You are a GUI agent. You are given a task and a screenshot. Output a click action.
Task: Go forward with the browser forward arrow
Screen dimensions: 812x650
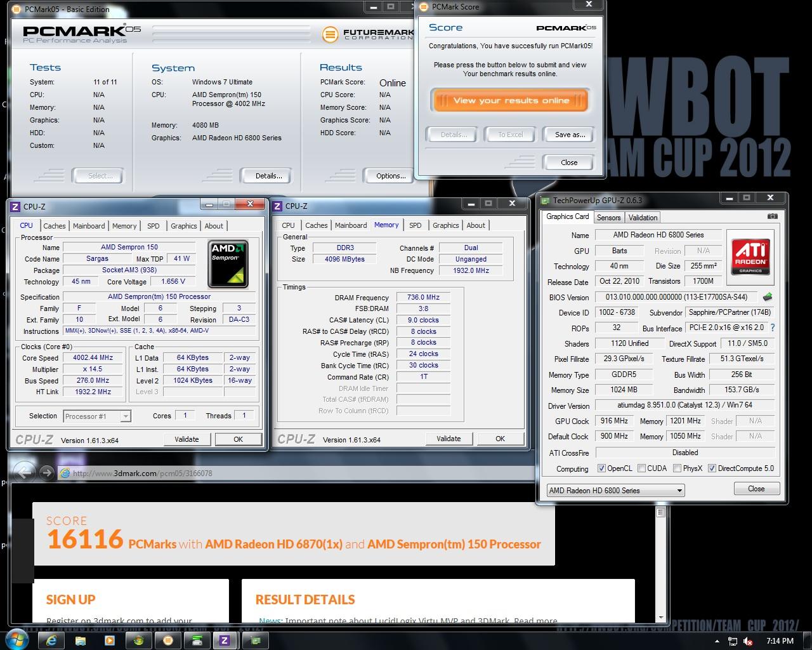[46, 472]
